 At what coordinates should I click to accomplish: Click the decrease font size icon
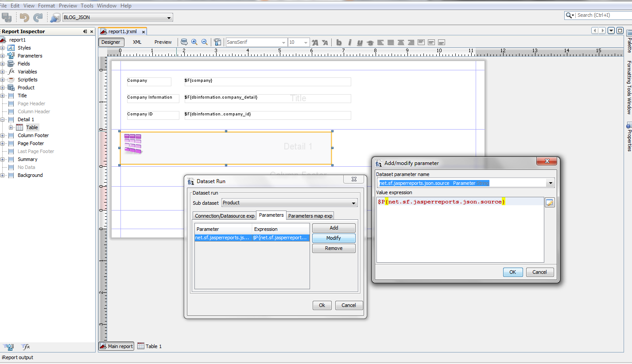pos(325,42)
